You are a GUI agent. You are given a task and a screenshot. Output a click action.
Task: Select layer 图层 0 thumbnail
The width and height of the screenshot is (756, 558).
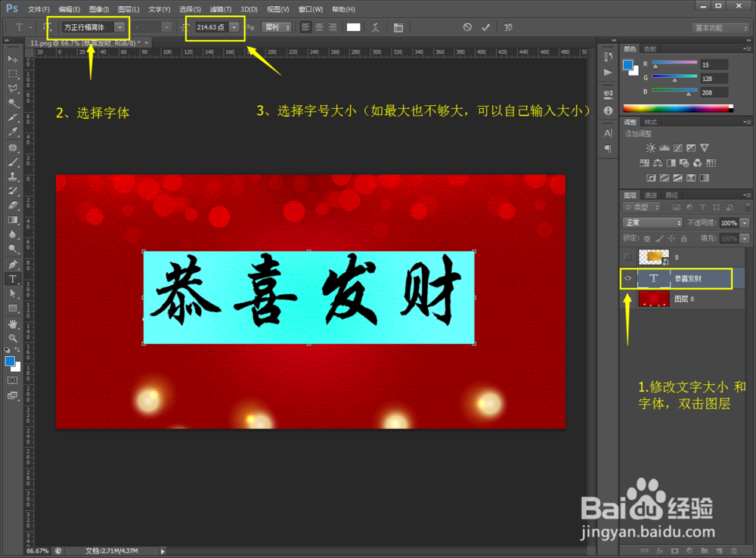(x=653, y=299)
